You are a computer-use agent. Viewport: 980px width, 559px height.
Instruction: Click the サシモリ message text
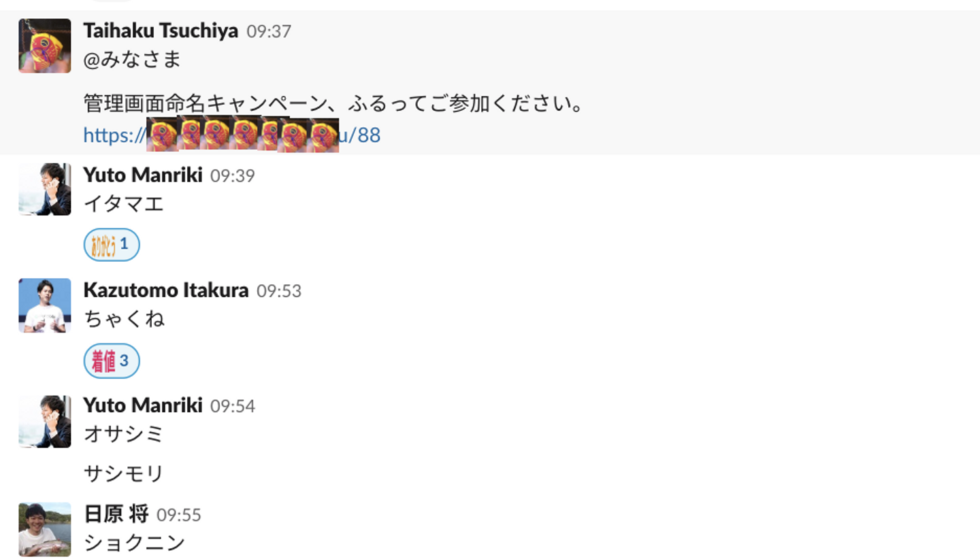pyautogui.click(x=124, y=473)
